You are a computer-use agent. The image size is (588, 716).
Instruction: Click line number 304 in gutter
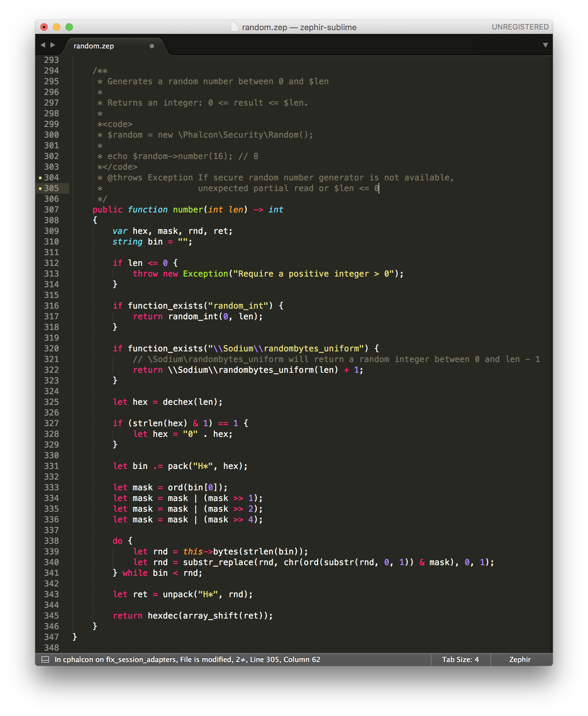pyautogui.click(x=52, y=177)
